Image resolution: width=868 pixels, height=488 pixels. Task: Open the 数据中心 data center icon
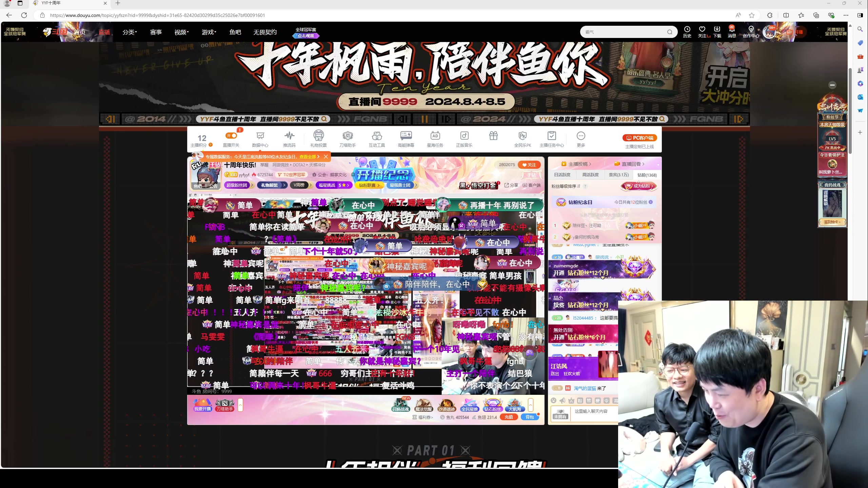[x=260, y=139]
